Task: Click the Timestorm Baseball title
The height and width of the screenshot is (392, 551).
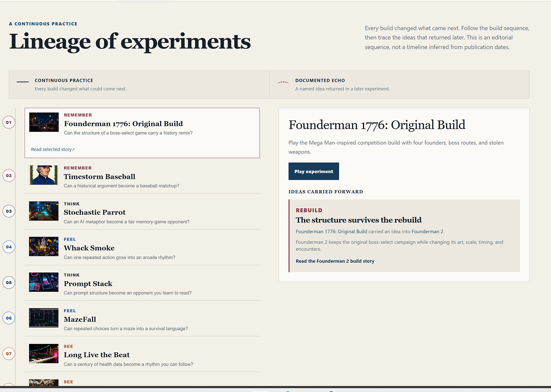Action: 100,177
